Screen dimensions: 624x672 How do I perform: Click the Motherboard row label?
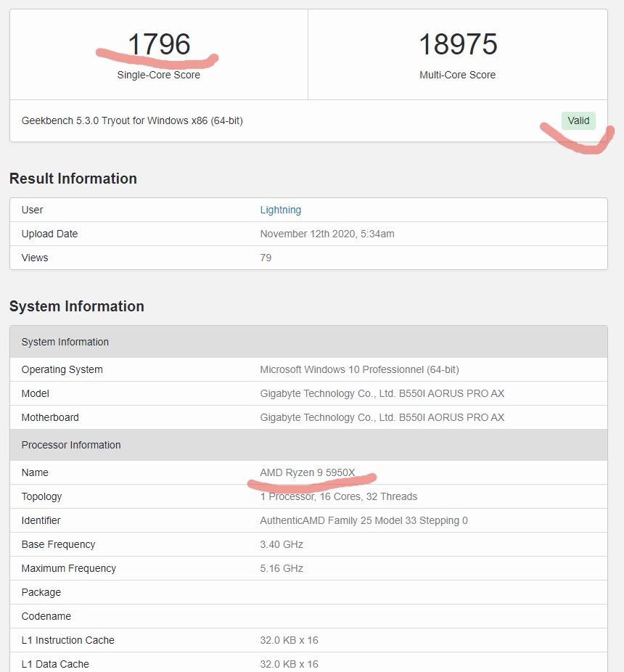coord(50,418)
